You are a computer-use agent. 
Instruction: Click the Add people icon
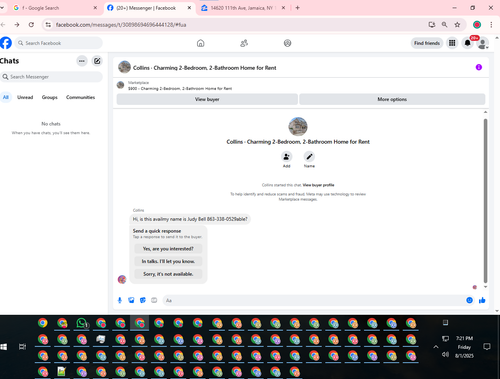(x=286, y=157)
